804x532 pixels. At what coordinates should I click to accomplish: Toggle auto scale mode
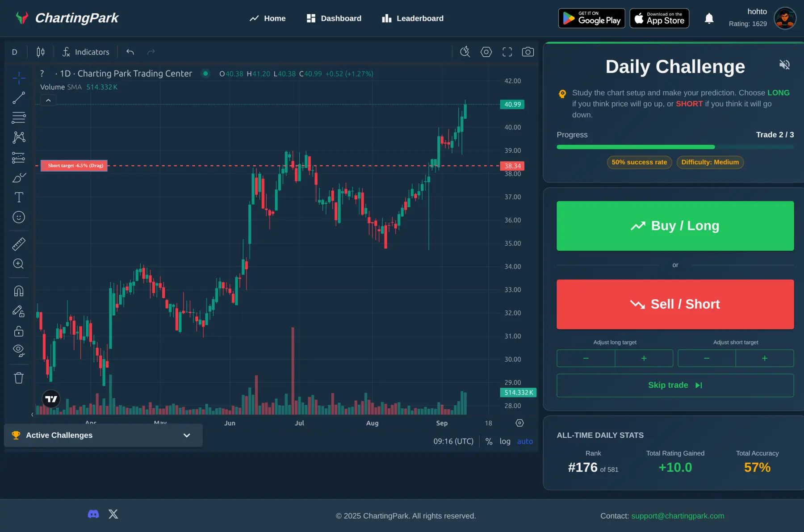525,441
